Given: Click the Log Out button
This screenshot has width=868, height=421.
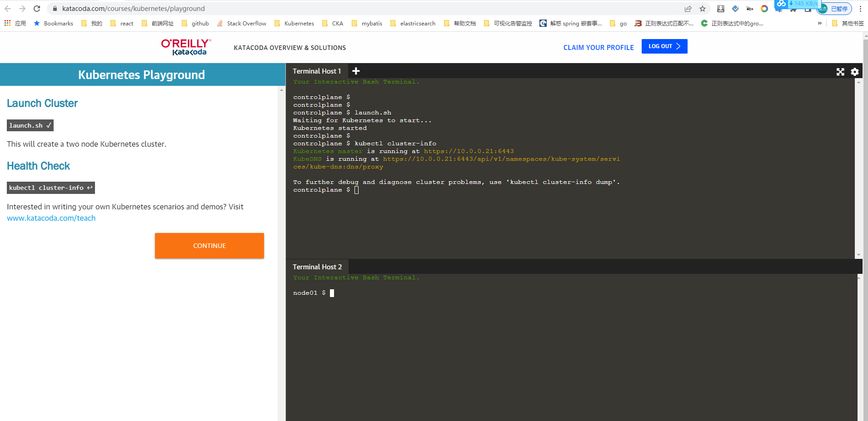Looking at the screenshot, I should coord(664,46).
